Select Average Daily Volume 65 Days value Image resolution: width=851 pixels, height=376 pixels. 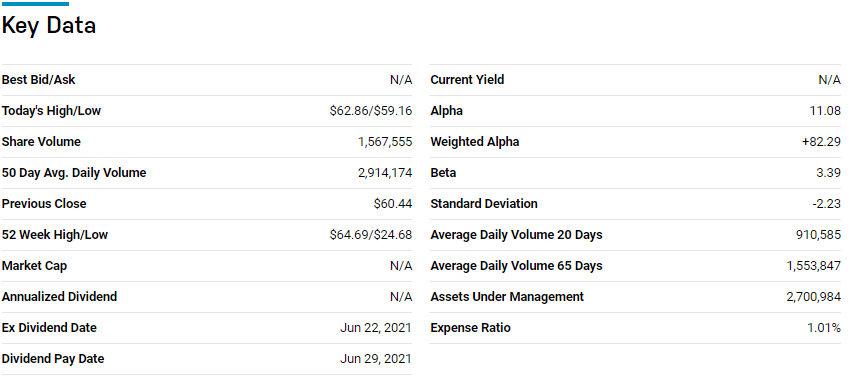[x=814, y=266]
